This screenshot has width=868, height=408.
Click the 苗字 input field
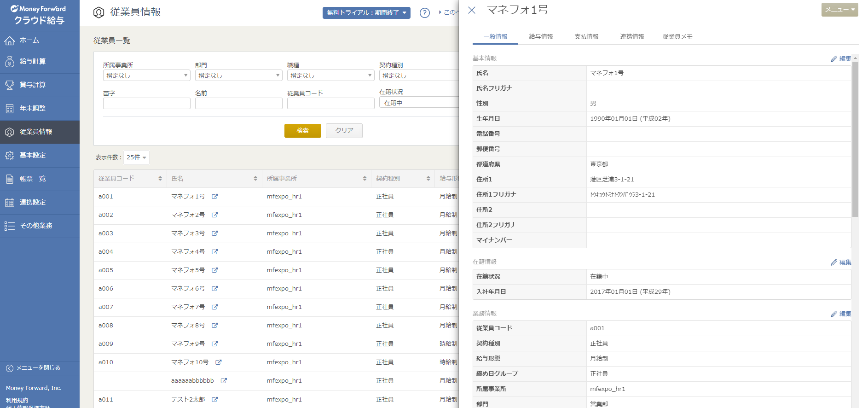[x=146, y=104]
